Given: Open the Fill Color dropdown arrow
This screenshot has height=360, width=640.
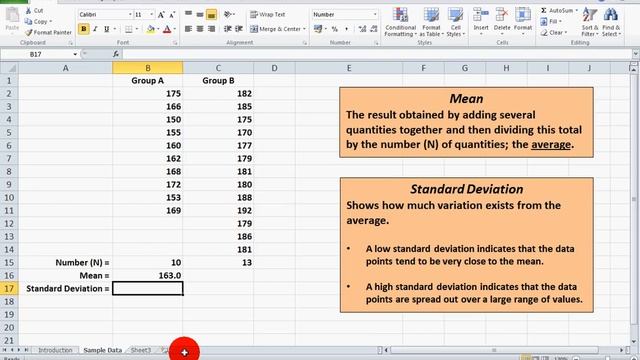Looking at the screenshot, I should click(158, 29).
